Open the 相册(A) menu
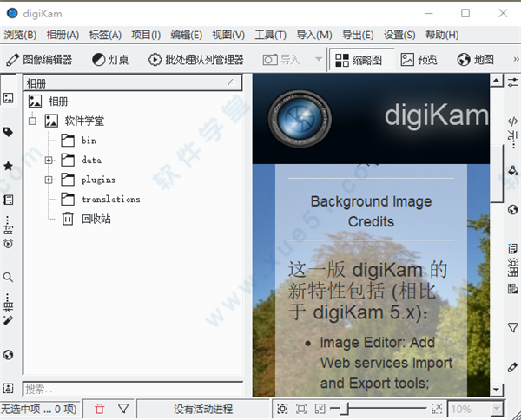 coord(63,35)
